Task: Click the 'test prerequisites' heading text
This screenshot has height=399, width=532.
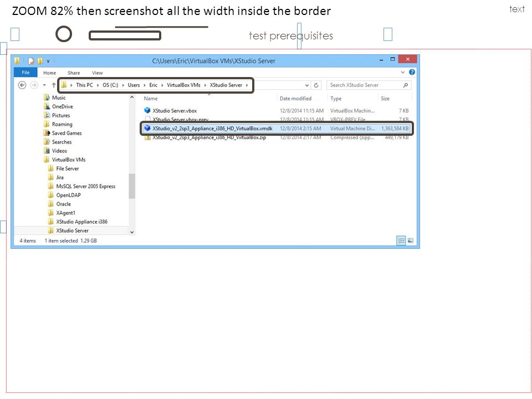Action: [291, 35]
